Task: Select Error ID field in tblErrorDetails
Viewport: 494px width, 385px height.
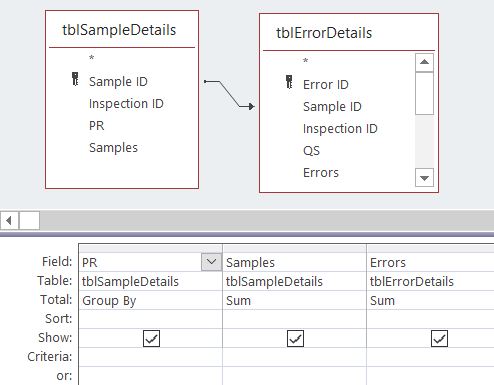Action: tap(326, 85)
